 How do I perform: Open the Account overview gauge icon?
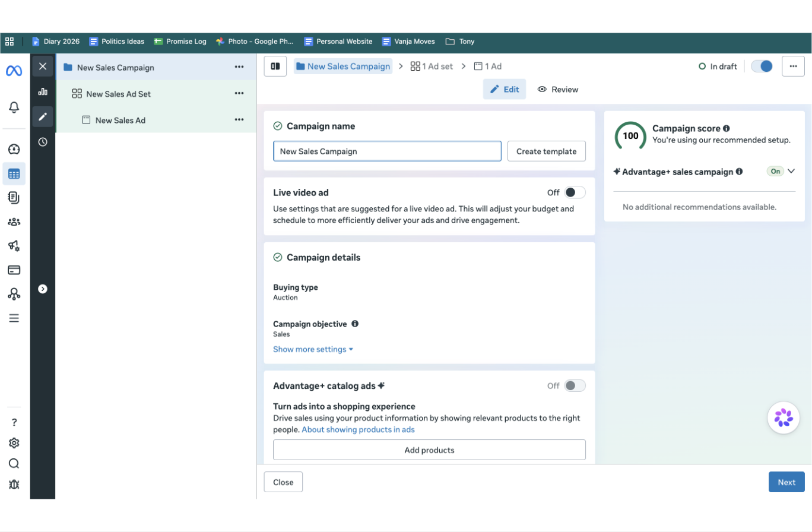(x=14, y=149)
